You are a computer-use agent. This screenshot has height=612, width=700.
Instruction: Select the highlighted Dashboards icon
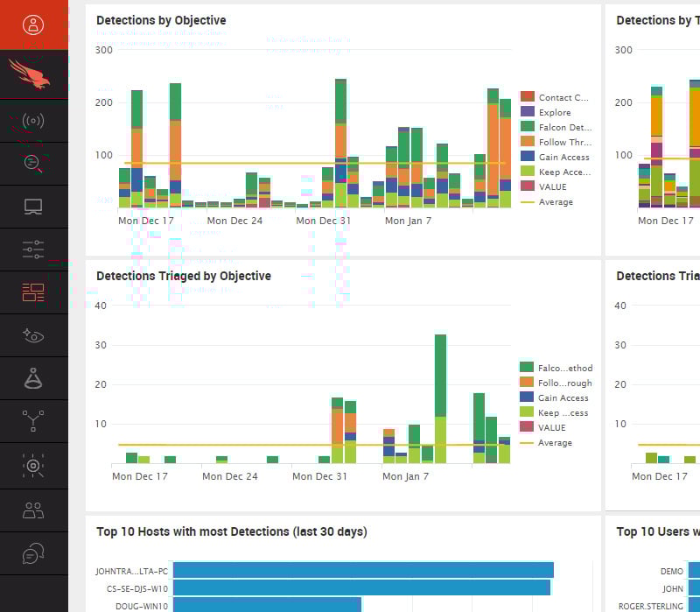tap(33, 292)
